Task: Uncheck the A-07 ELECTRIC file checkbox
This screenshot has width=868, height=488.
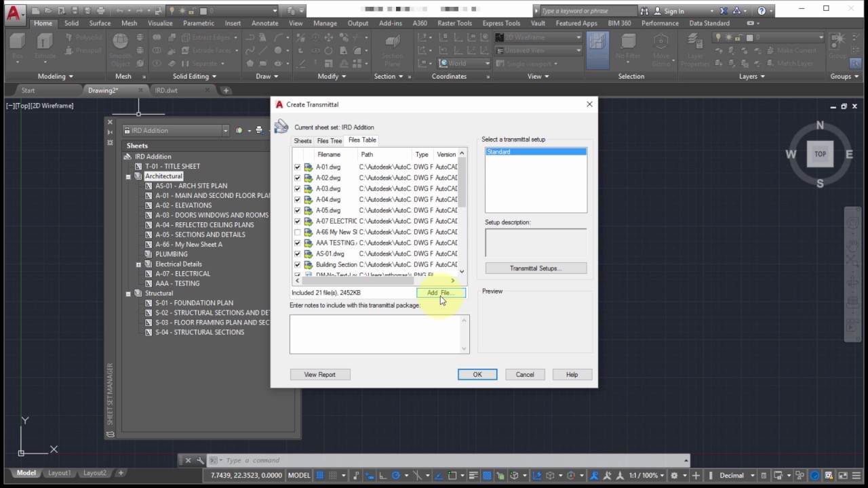Action: click(x=297, y=221)
